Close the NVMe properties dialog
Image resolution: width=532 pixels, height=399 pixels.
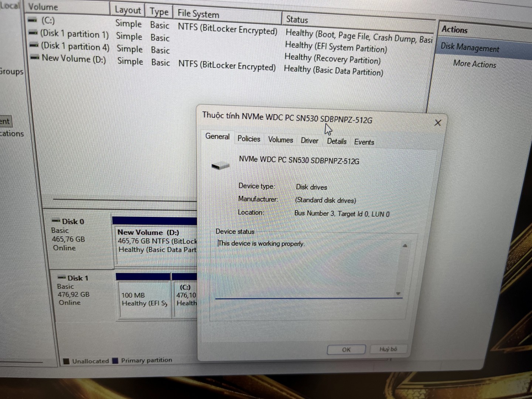pyautogui.click(x=438, y=123)
